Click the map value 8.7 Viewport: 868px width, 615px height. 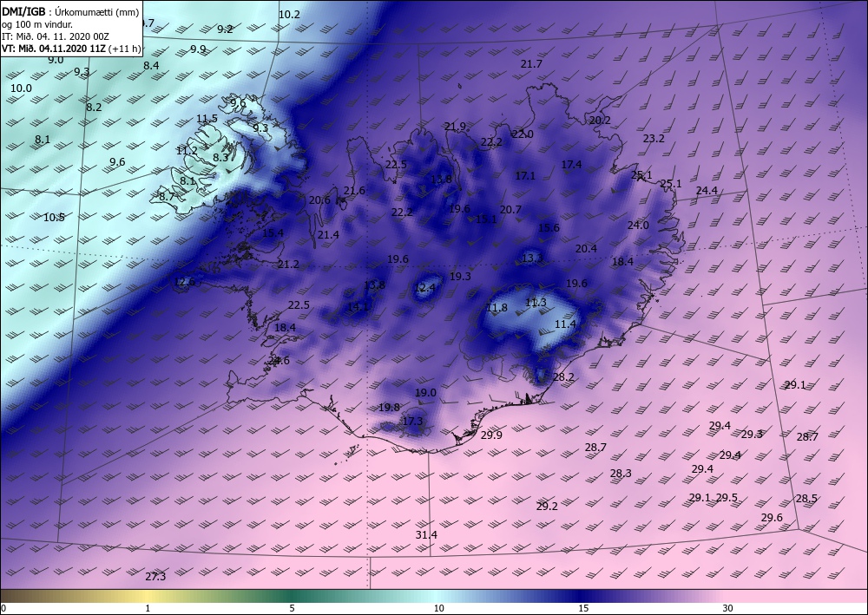pyautogui.click(x=167, y=196)
